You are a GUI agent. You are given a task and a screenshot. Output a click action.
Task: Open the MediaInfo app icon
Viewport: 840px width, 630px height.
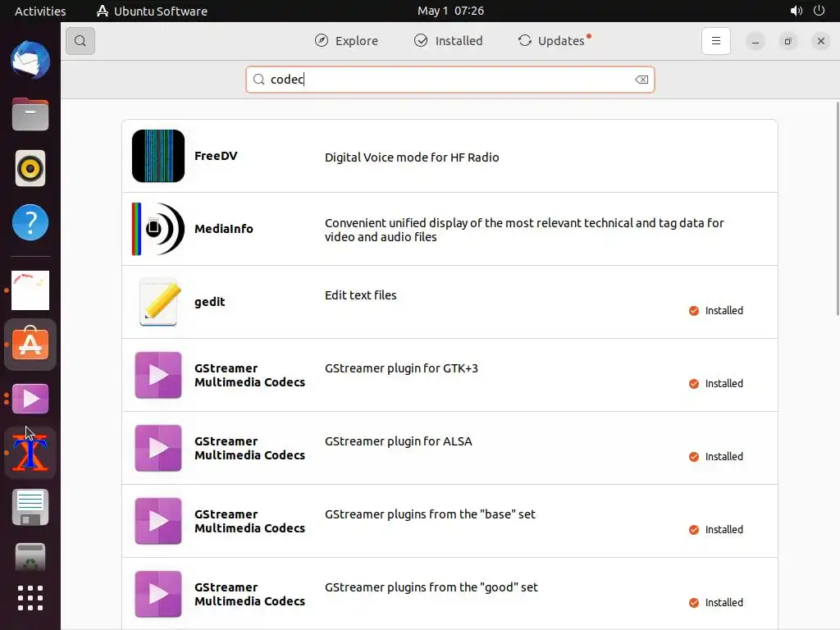pos(158,229)
